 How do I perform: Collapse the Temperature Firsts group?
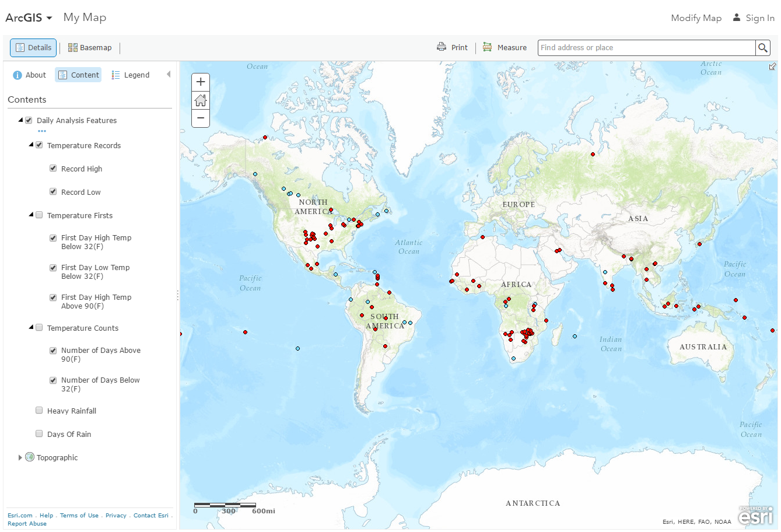click(x=31, y=215)
